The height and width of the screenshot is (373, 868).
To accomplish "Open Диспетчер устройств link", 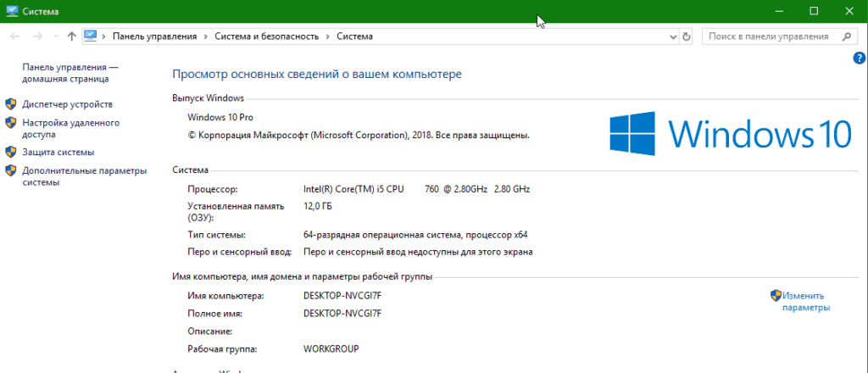I will point(67,104).
